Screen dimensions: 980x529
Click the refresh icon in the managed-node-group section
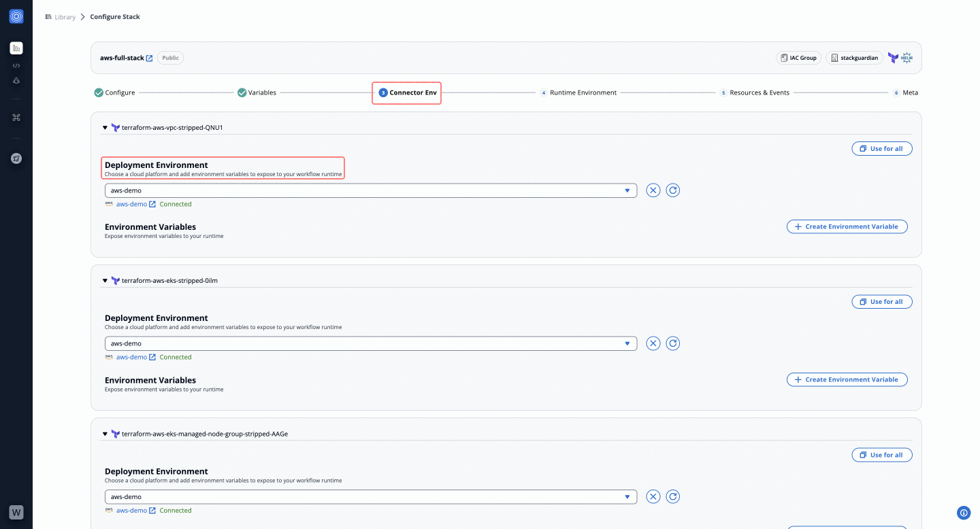[x=673, y=496]
